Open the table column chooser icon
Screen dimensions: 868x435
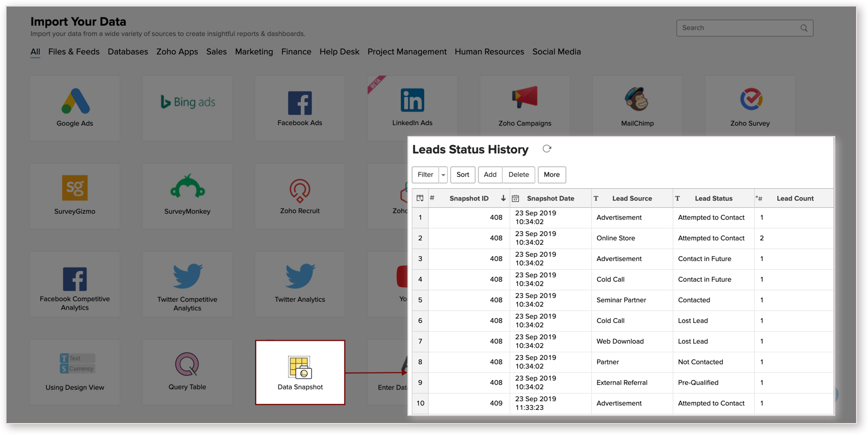click(420, 198)
